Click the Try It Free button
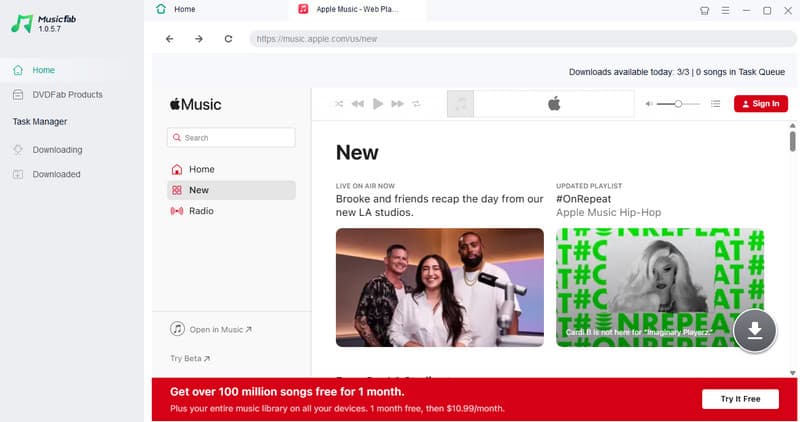This screenshot has width=800, height=422. pos(740,399)
